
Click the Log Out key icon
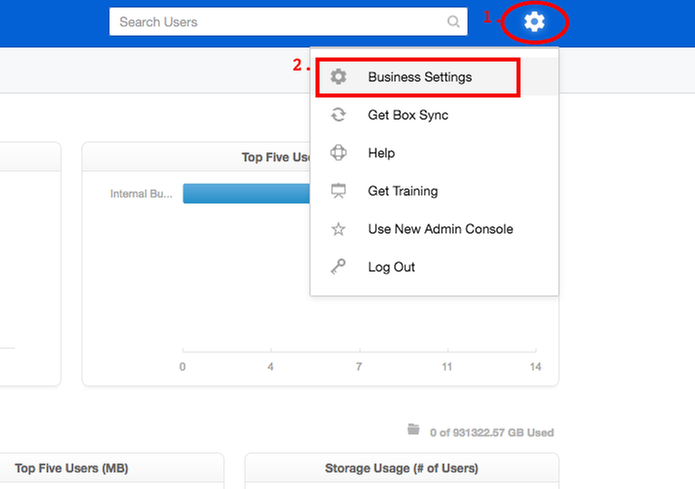pyautogui.click(x=338, y=266)
